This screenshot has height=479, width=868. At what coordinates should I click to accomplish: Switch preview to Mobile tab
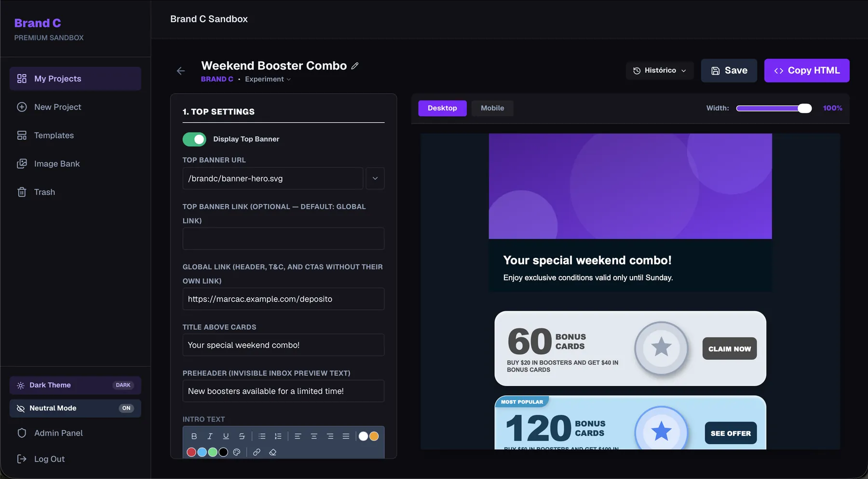[492, 108]
